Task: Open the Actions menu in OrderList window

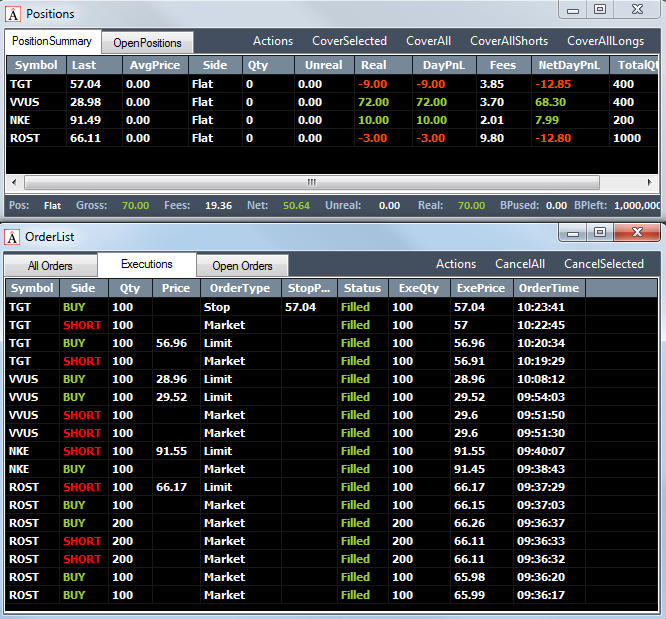Action: point(456,264)
